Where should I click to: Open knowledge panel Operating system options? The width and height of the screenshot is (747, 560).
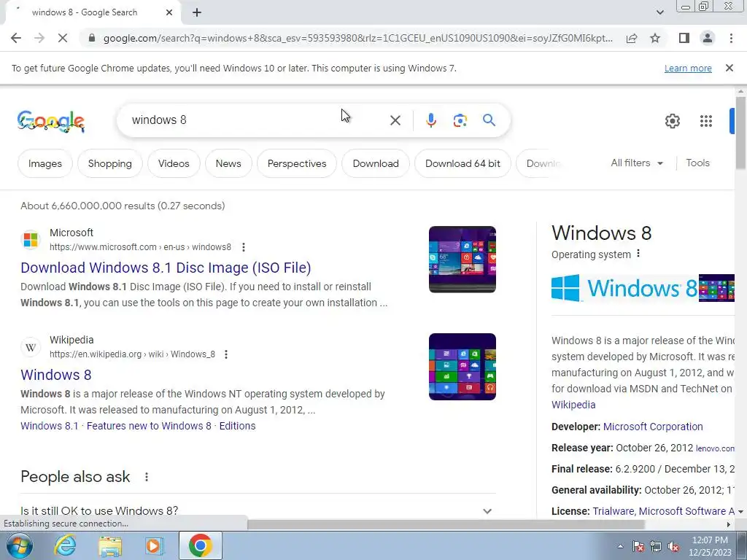(x=638, y=254)
